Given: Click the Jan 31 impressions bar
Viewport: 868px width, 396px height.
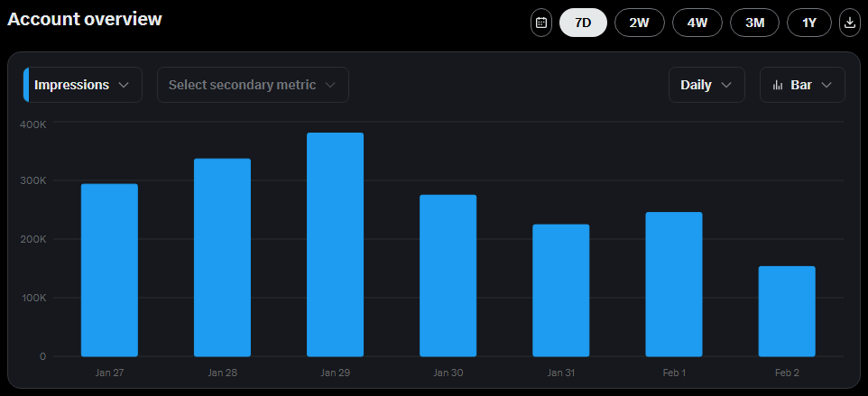Looking at the screenshot, I should click(x=560, y=290).
